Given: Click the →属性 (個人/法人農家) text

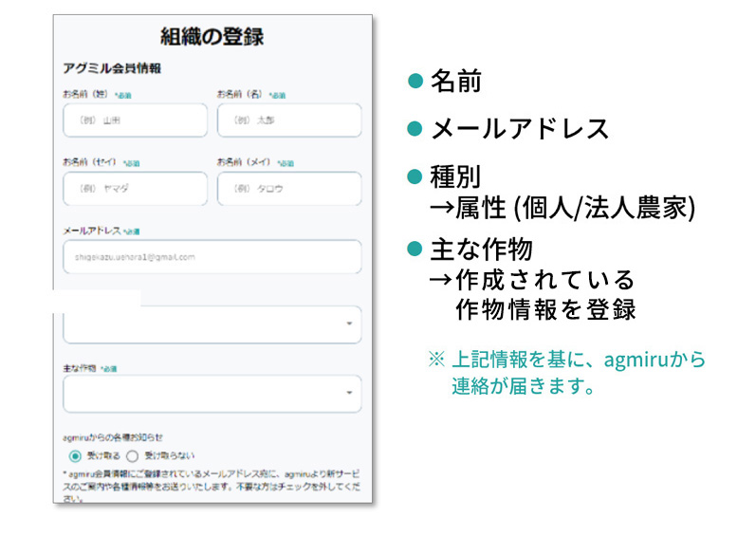Looking at the screenshot, I should point(562,207).
